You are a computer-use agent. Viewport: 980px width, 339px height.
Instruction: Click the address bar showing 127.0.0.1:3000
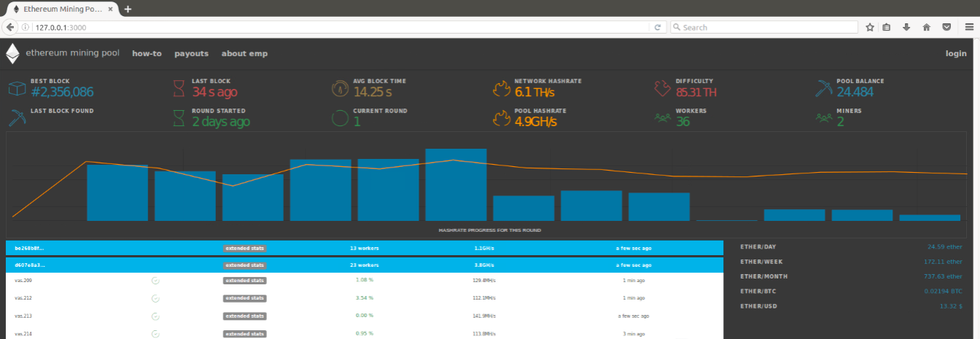point(339,27)
